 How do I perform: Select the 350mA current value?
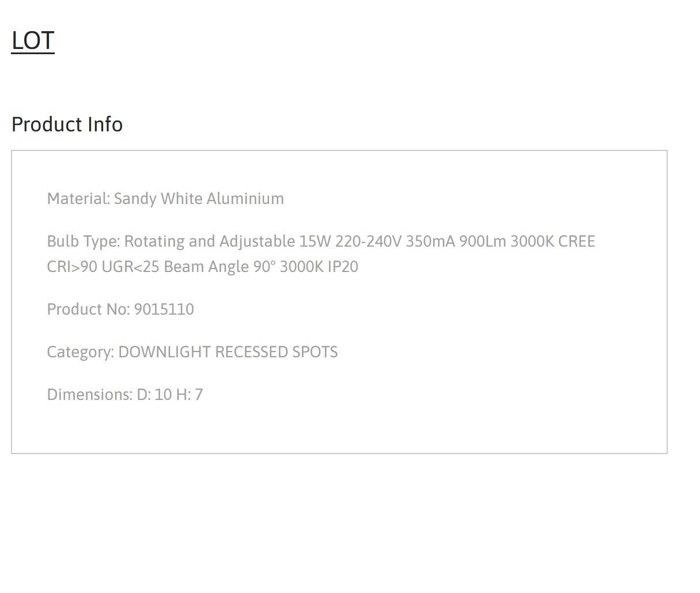430,241
